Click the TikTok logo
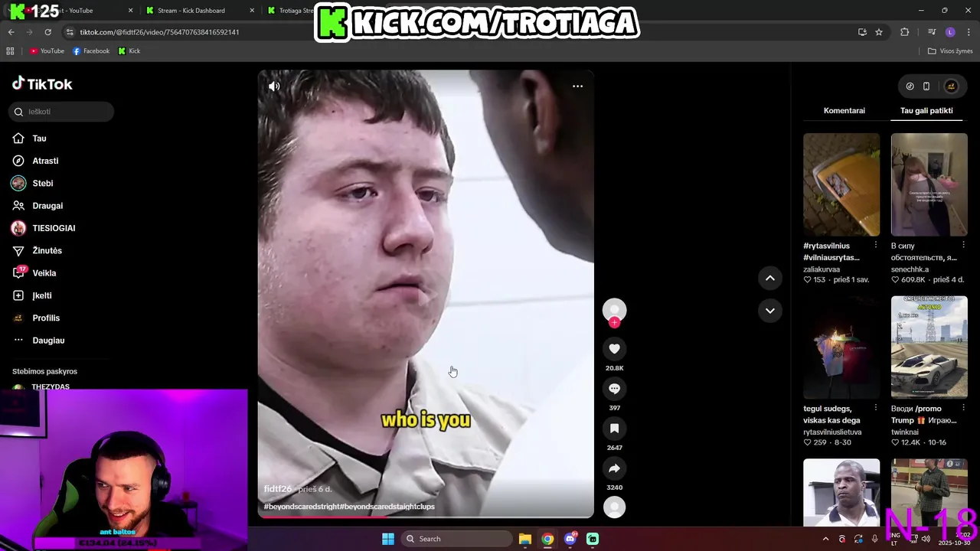This screenshot has height=551, width=980. click(42, 84)
